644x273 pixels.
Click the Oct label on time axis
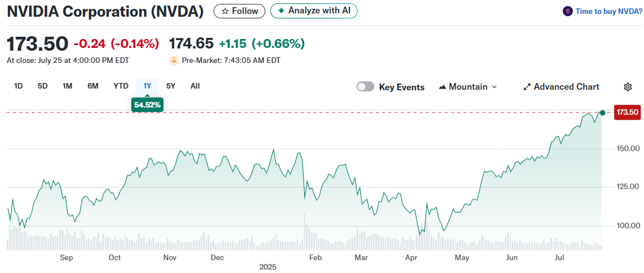click(x=115, y=258)
